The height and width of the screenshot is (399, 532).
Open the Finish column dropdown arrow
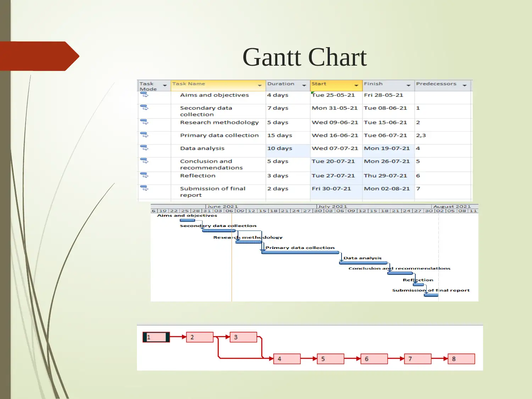pos(408,85)
